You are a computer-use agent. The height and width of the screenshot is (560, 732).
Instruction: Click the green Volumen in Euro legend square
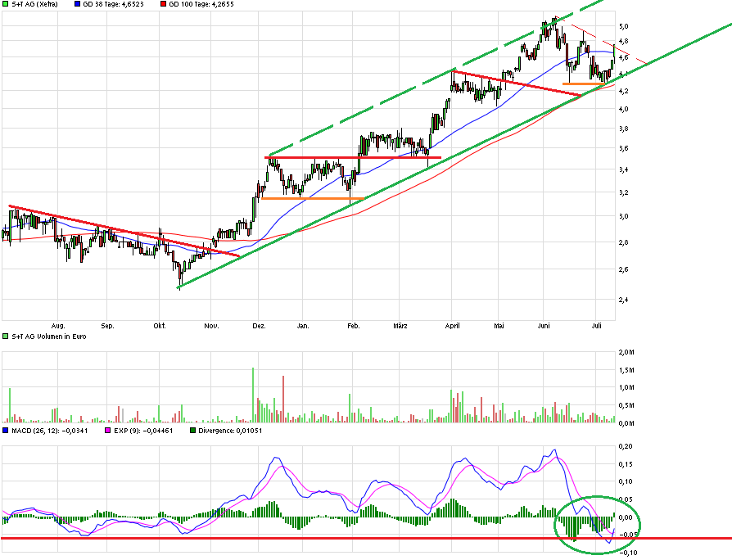tap(7, 335)
